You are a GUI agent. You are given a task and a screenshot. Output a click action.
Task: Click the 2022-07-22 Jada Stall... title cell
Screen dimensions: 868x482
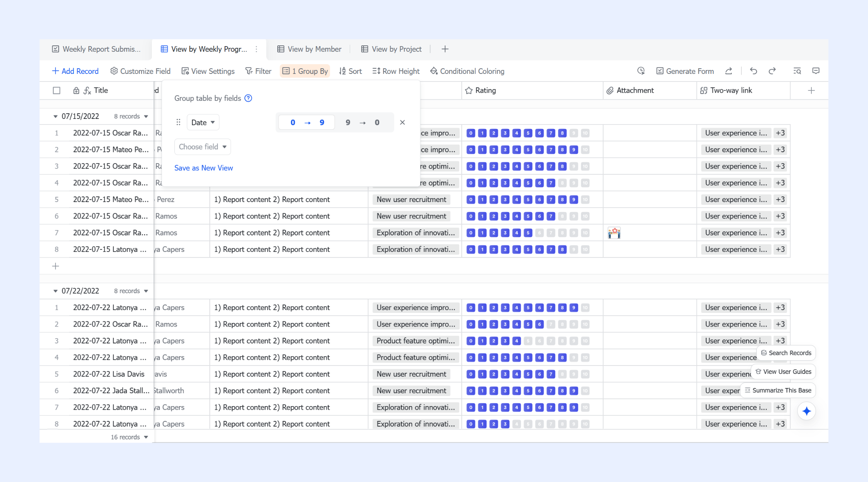pyautogui.click(x=111, y=390)
